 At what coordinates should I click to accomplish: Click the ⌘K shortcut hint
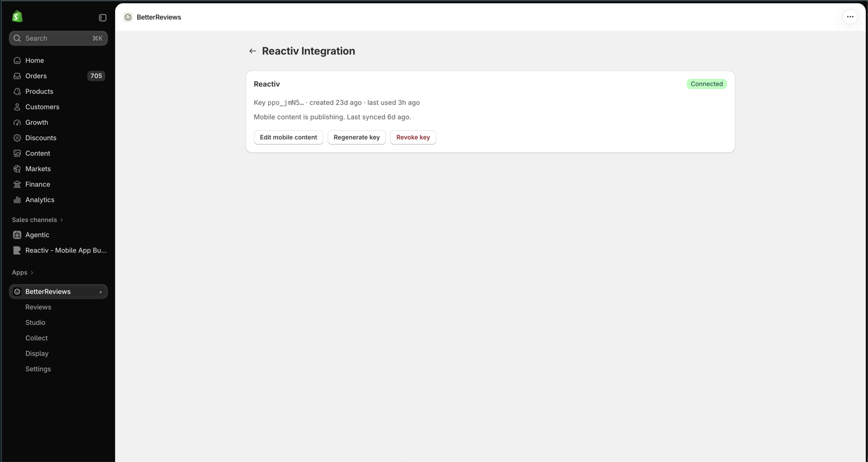pyautogui.click(x=97, y=39)
